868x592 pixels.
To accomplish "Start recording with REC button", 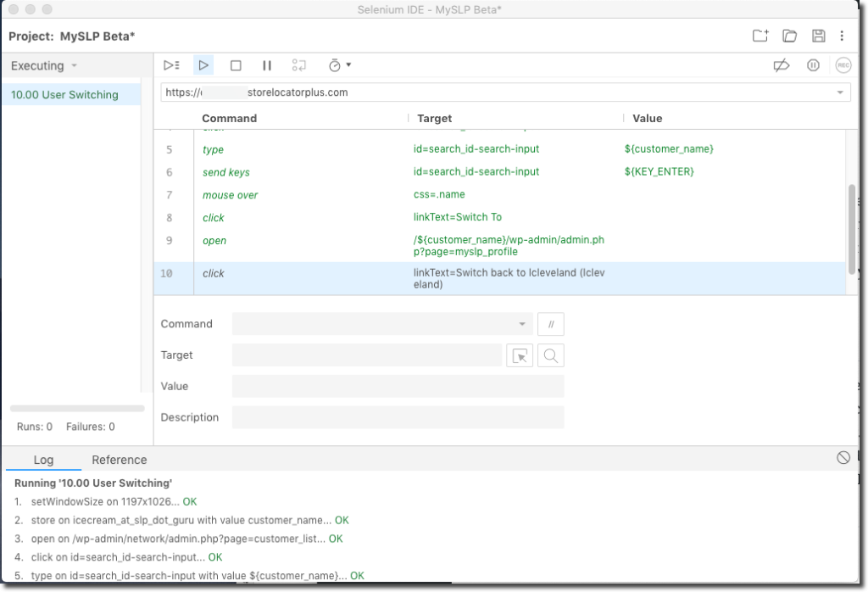I will click(843, 65).
